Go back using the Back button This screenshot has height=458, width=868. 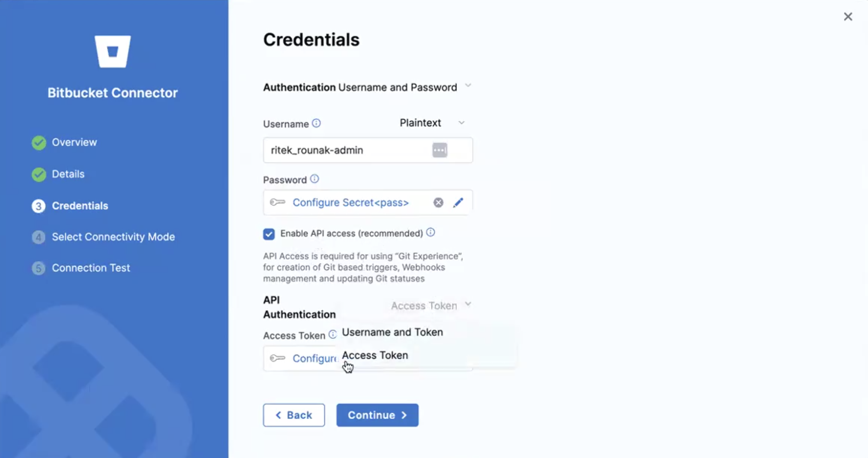(x=294, y=415)
